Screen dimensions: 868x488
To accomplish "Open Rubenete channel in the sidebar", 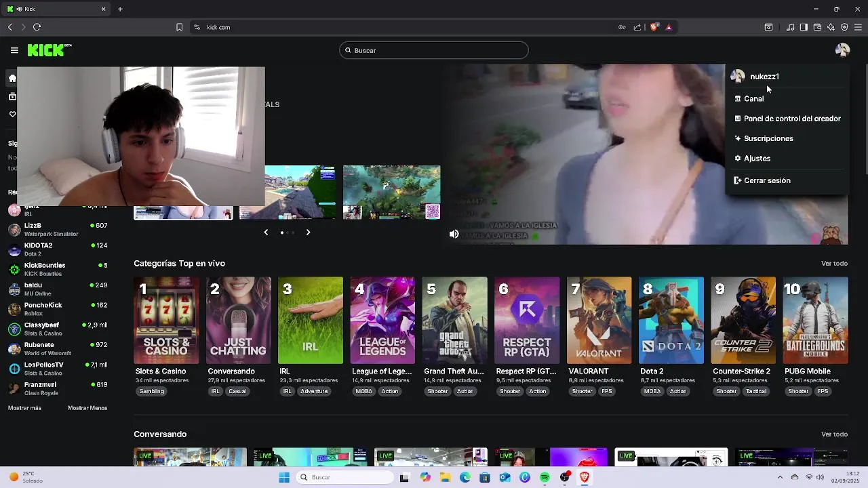I will point(58,349).
